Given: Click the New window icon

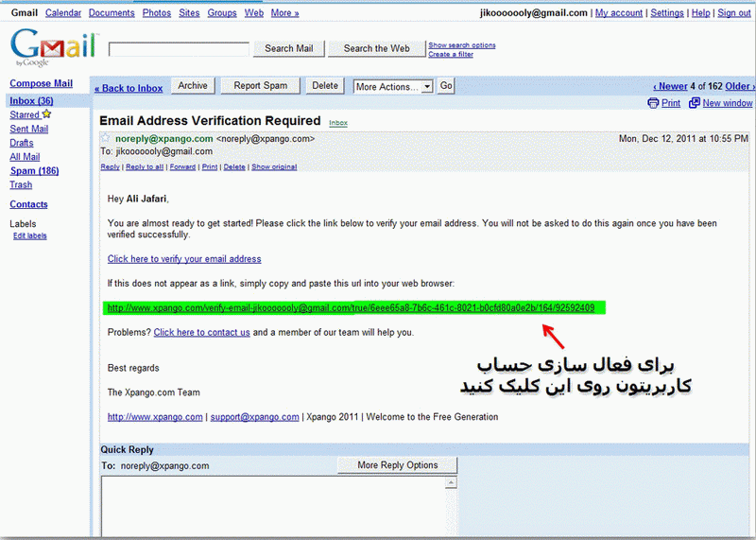Looking at the screenshot, I should pos(694,103).
